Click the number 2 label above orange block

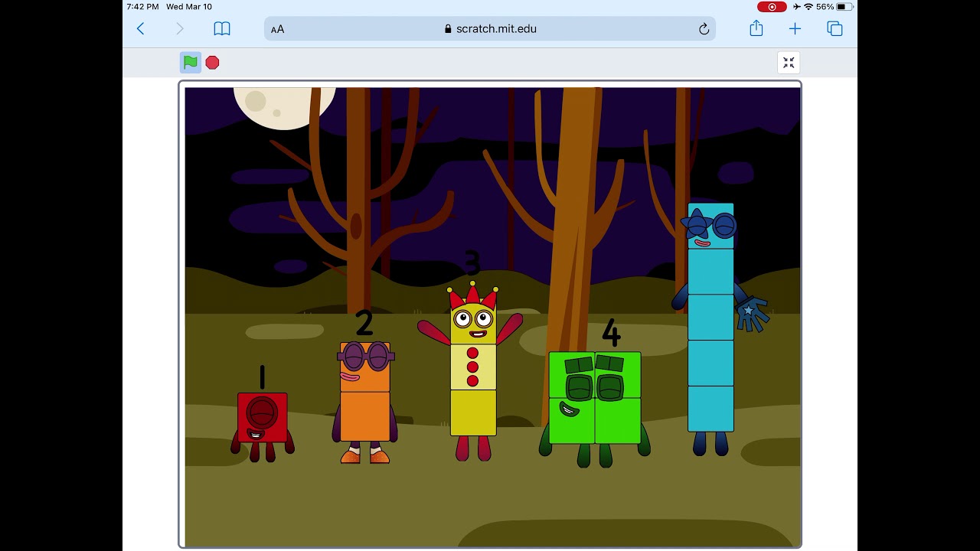(x=364, y=323)
